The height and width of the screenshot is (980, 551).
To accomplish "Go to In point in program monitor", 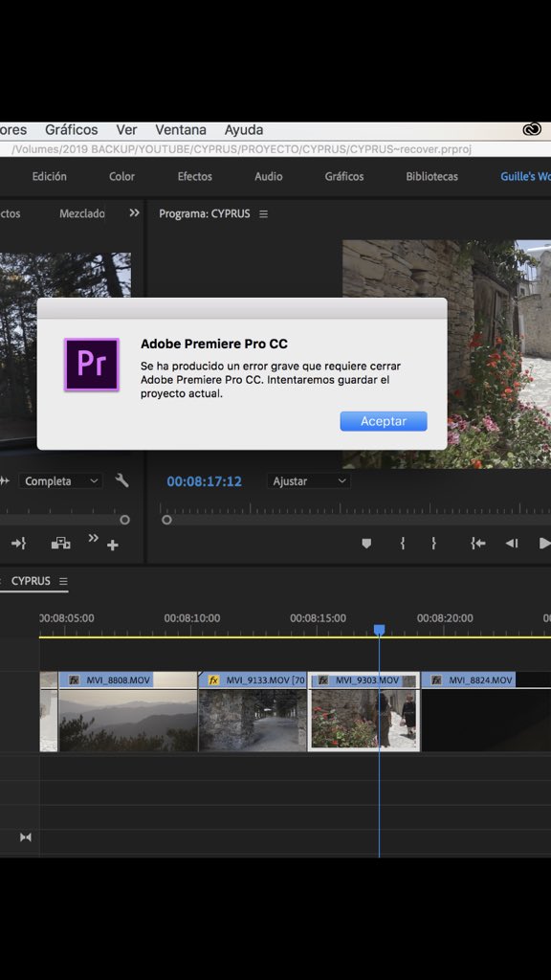I will point(478,544).
